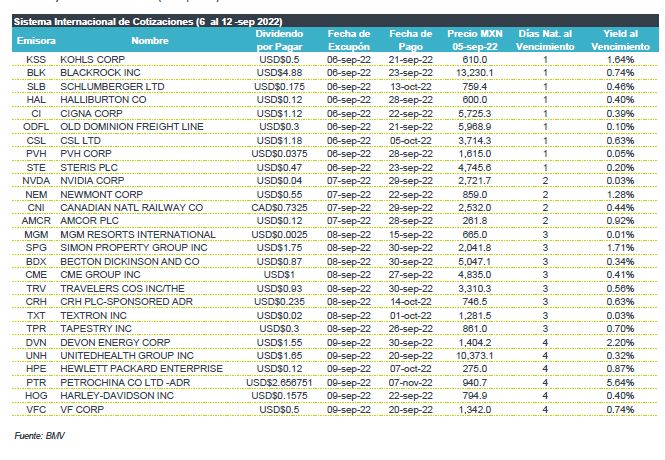Screen dimensions: 665x460
Task: Click the Harley-Davidson dividend 'USD$0.1575'
Action: click(x=279, y=396)
